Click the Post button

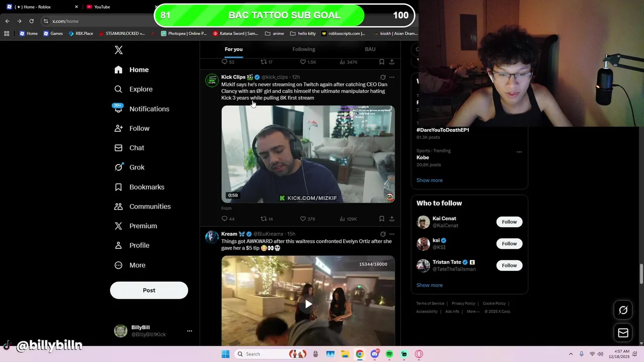tap(149, 290)
